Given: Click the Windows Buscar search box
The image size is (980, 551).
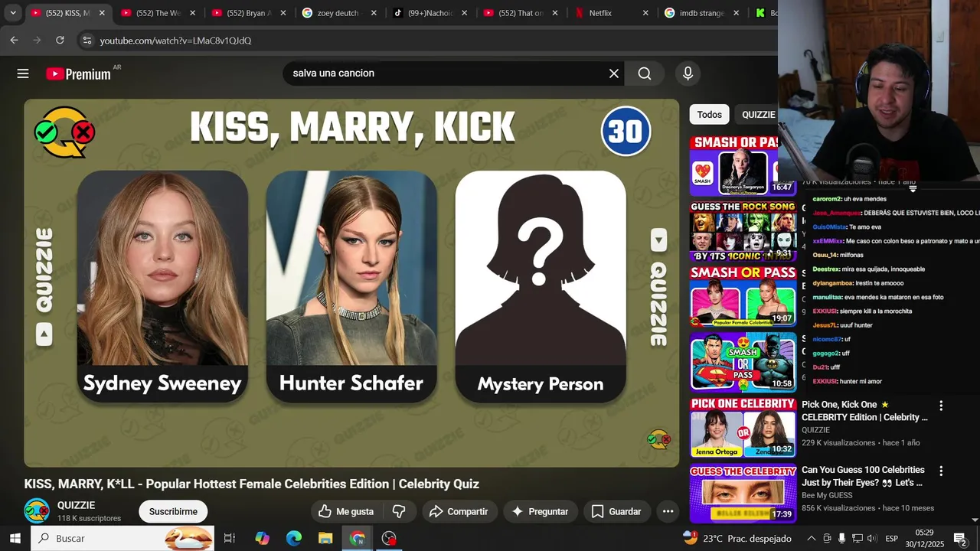Looking at the screenshot, I should (122, 538).
